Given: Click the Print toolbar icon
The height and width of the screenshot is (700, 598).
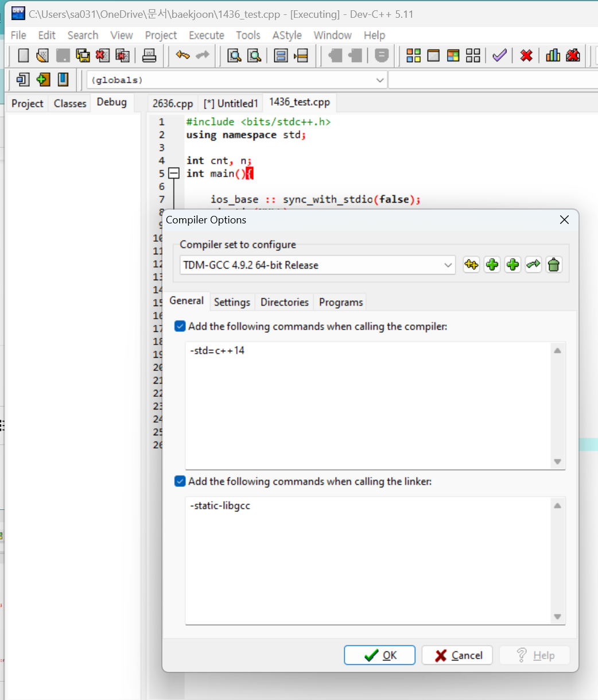Looking at the screenshot, I should coord(149,56).
